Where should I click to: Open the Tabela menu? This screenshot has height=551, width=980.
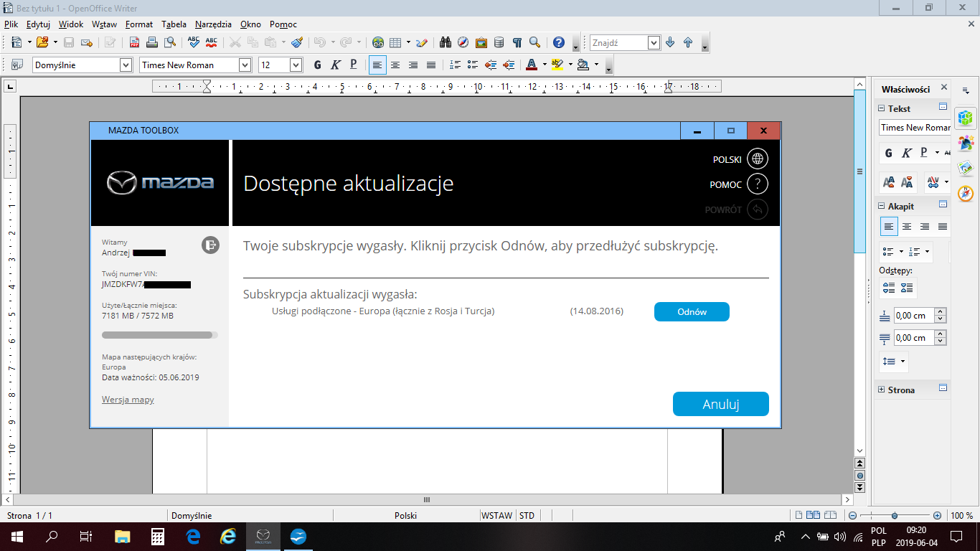coord(174,24)
